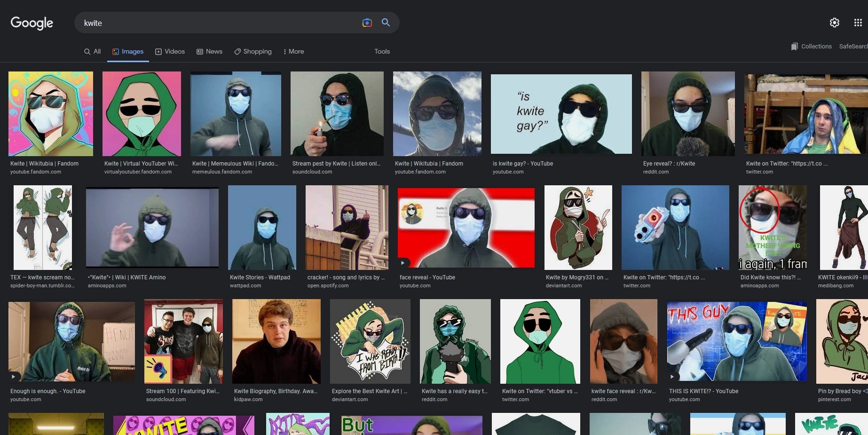Image resolution: width=868 pixels, height=435 pixels.
Task: Select the Images tab
Action: pos(128,51)
